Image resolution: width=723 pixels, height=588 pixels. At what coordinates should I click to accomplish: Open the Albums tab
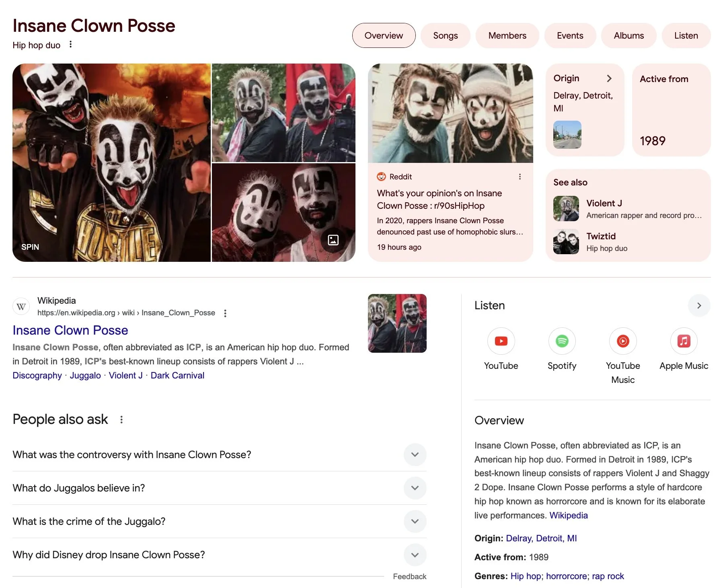[x=629, y=35]
